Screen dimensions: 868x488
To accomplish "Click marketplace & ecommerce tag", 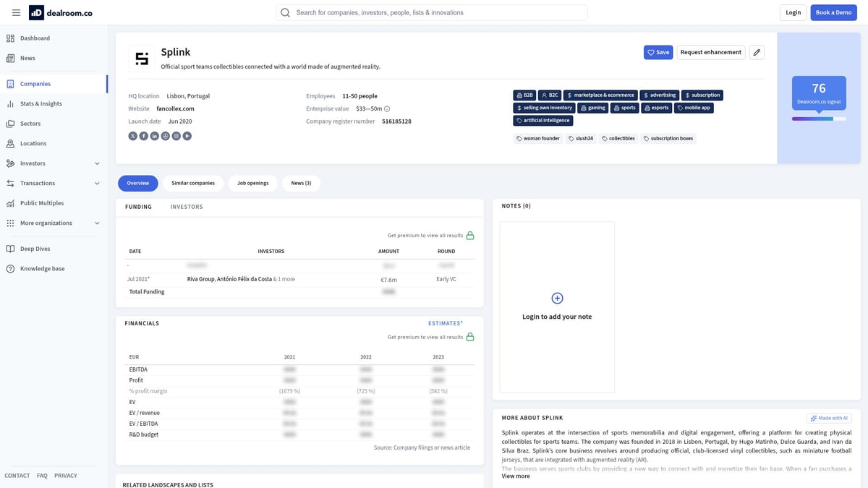I will 600,95.
